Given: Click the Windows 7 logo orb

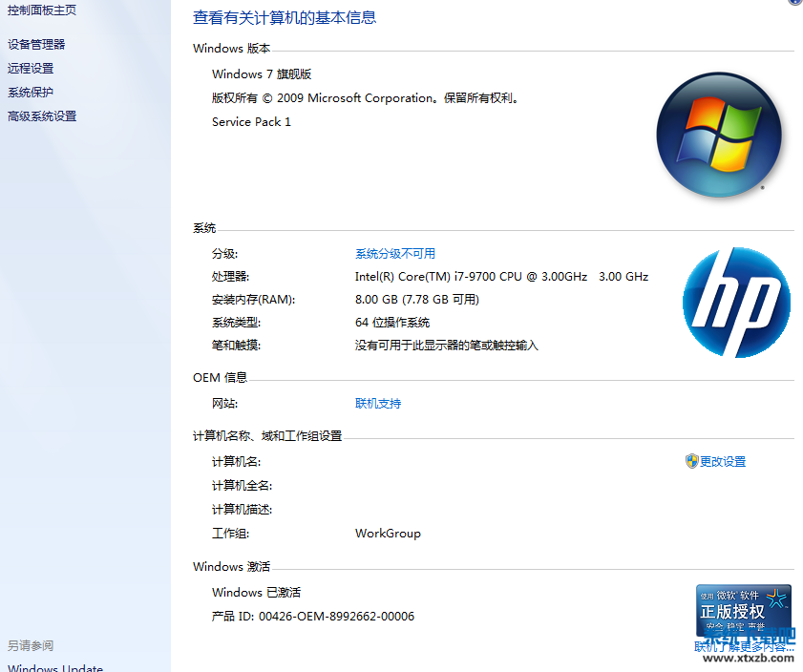Looking at the screenshot, I should [719, 136].
